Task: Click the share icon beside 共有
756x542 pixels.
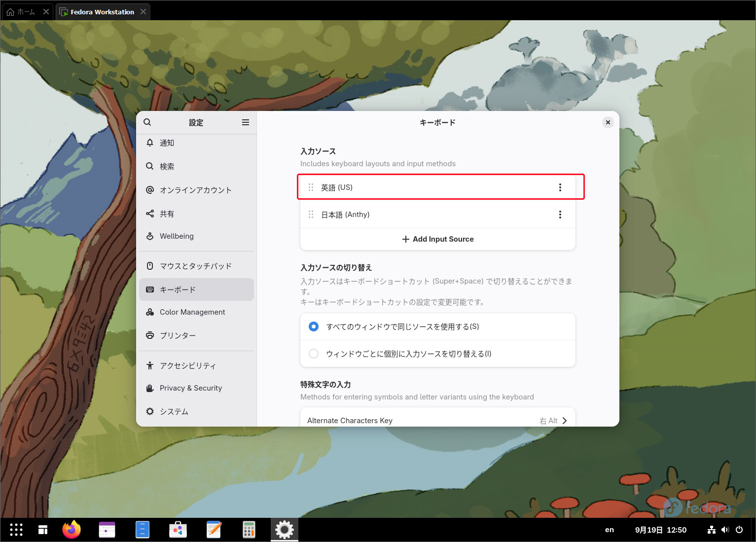Action: 150,214
